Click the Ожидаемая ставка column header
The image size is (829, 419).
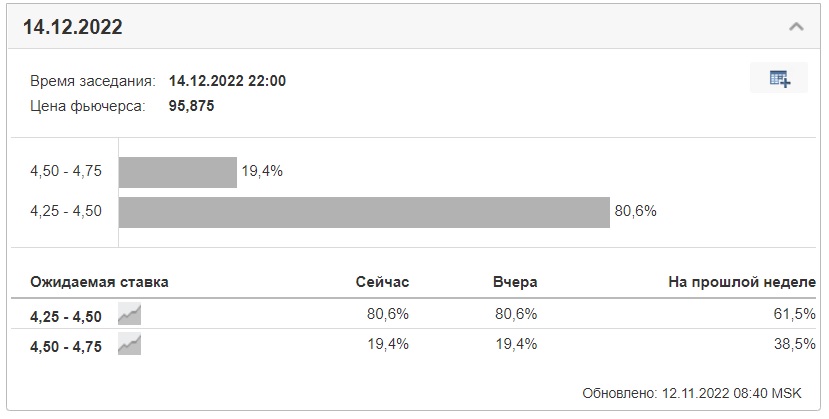(x=99, y=282)
